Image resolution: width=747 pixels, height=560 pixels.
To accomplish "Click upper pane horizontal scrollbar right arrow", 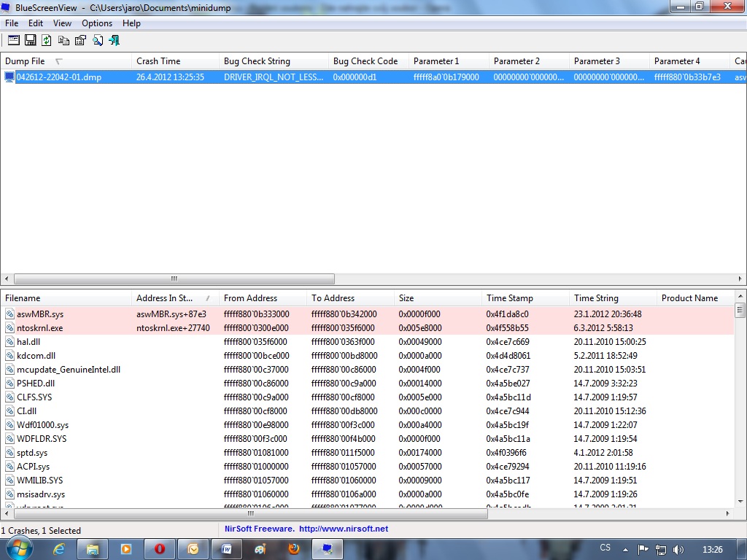I will click(740, 279).
